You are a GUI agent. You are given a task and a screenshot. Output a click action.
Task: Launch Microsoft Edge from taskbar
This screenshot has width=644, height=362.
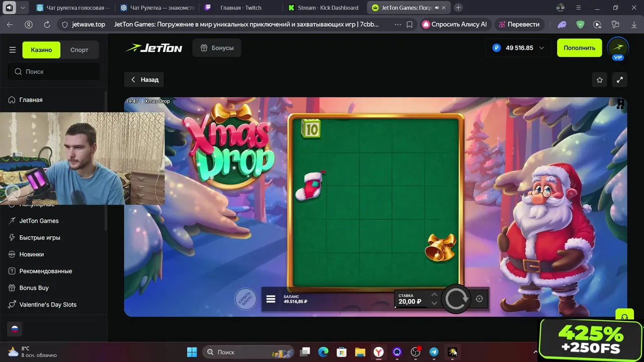[324, 352]
